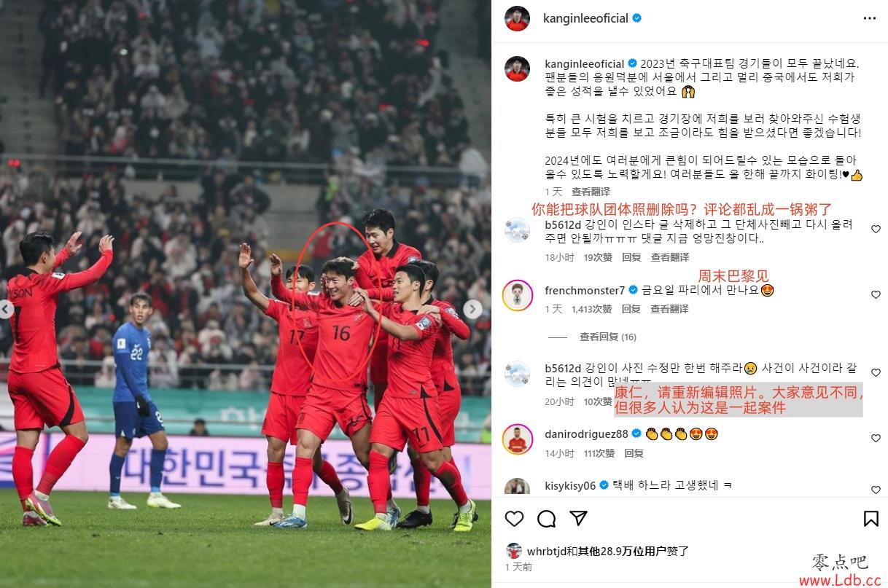Open comments via the speech bubble icon

coord(547,519)
